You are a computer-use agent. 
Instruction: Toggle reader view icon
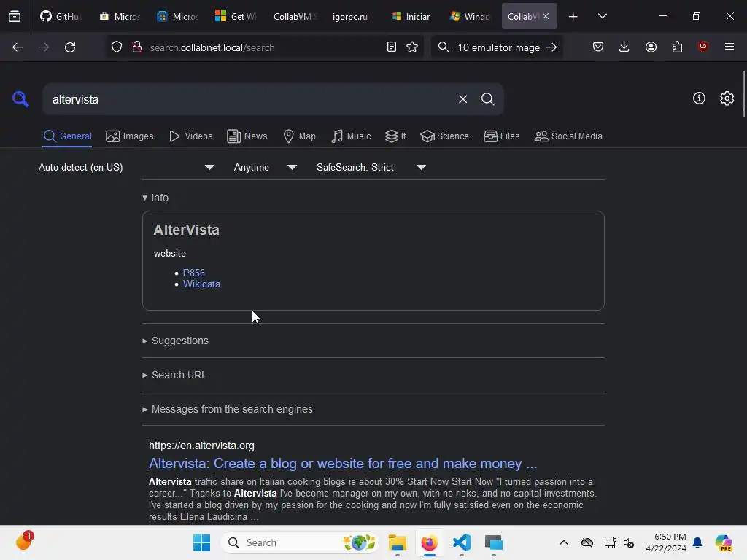click(392, 47)
